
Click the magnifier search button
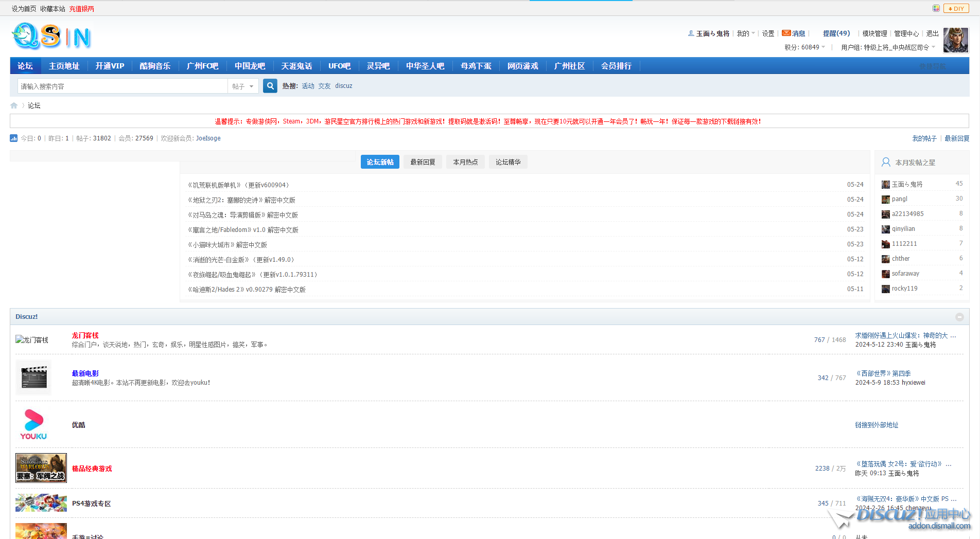270,86
